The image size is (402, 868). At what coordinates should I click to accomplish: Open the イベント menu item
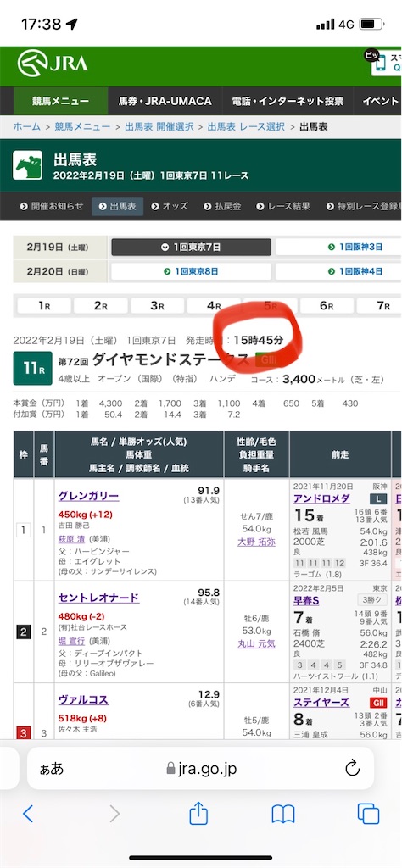381,101
